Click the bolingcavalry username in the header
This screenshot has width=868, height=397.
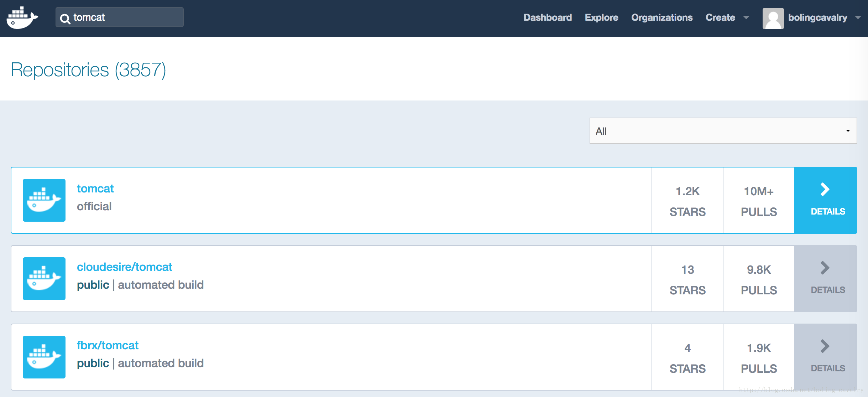817,17
